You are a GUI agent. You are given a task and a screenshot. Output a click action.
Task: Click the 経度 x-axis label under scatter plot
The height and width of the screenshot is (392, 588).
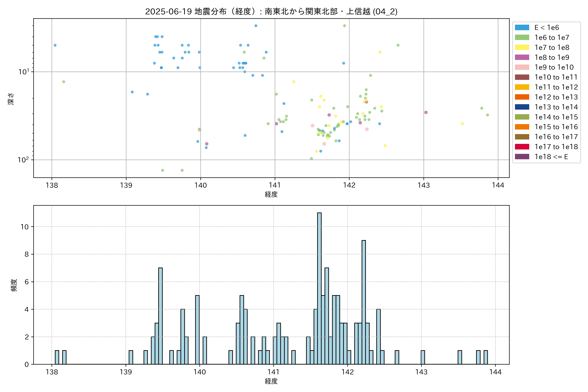click(271, 194)
